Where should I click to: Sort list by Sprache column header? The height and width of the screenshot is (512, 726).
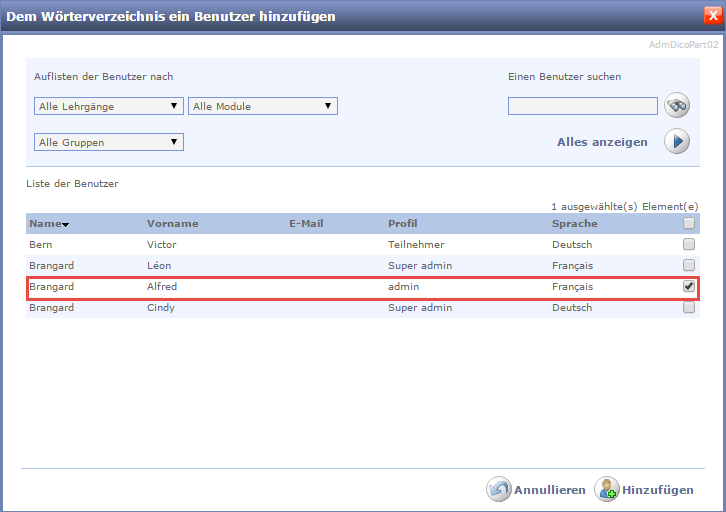click(574, 224)
